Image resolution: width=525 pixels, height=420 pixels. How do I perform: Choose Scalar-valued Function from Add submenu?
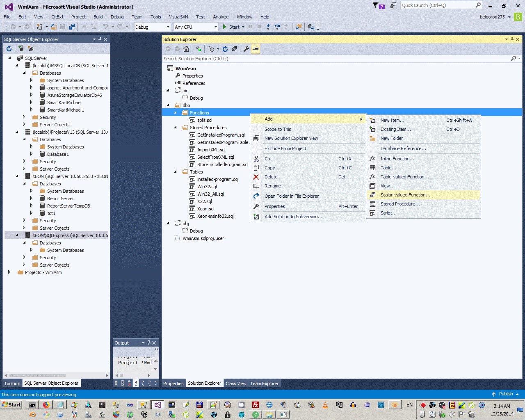click(x=423, y=195)
